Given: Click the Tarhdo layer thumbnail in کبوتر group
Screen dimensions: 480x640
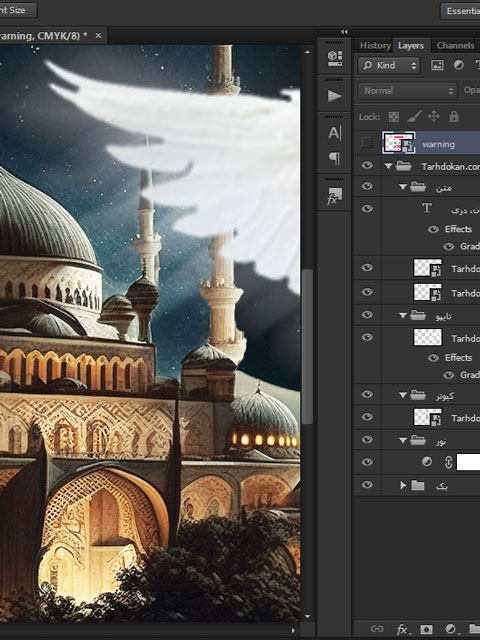Looking at the screenshot, I should point(428,417).
